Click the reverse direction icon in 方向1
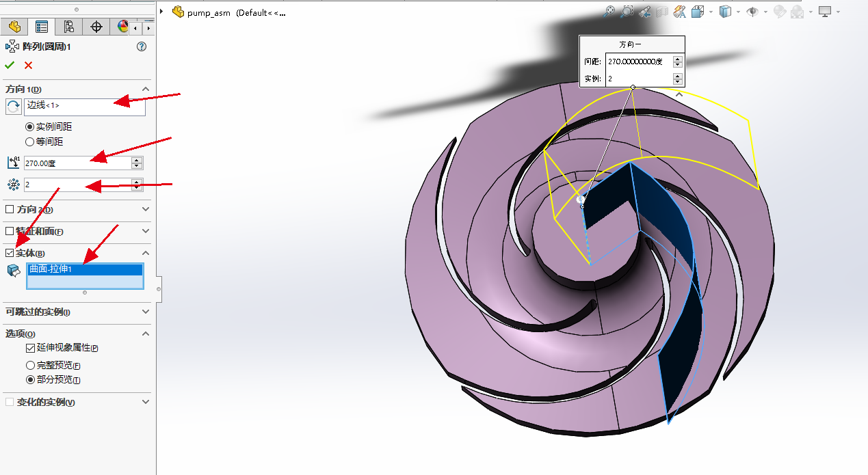The height and width of the screenshot is (475, 868). tap(12, 107)
